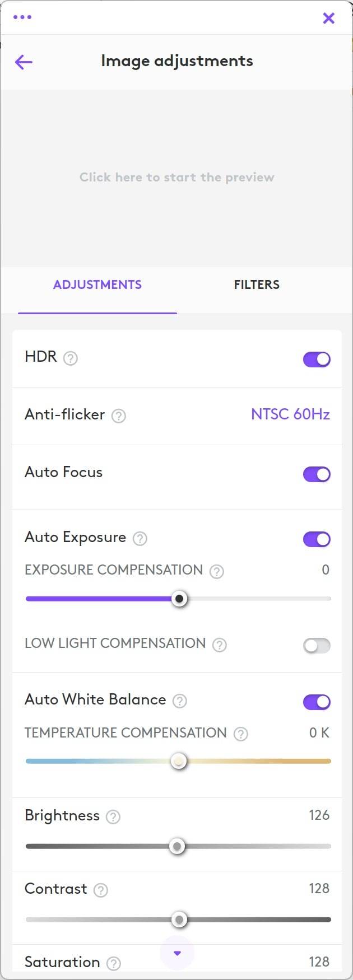Click the Auto White Balance help icon
Viewport: 353px width, 980px height.
pyautogui.click(x=179, y=701)
